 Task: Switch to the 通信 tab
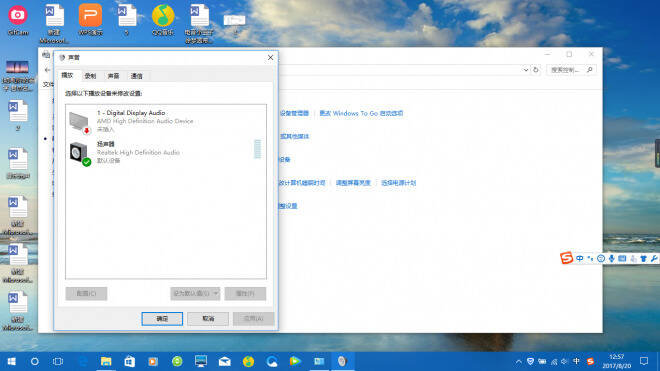point(137,76)
